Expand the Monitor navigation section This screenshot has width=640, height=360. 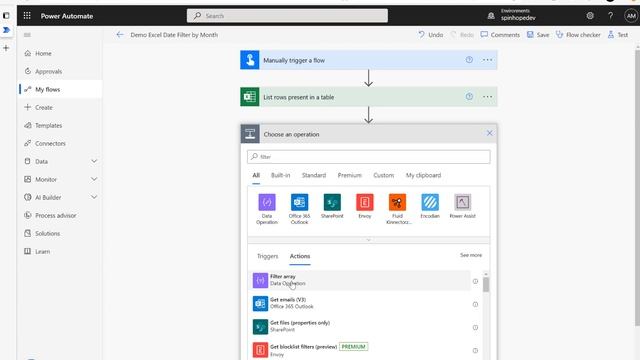[94, 179]
